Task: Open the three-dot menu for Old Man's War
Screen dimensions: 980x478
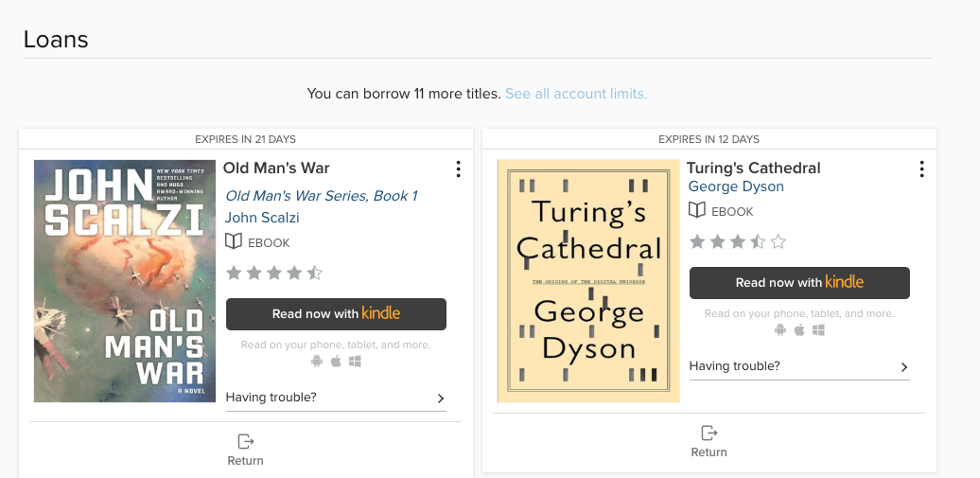Action: (x=458, y=169)
